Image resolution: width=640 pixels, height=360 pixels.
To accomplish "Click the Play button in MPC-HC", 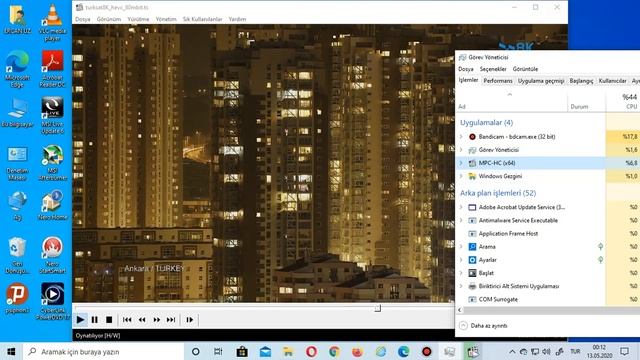I will point(80,320).
